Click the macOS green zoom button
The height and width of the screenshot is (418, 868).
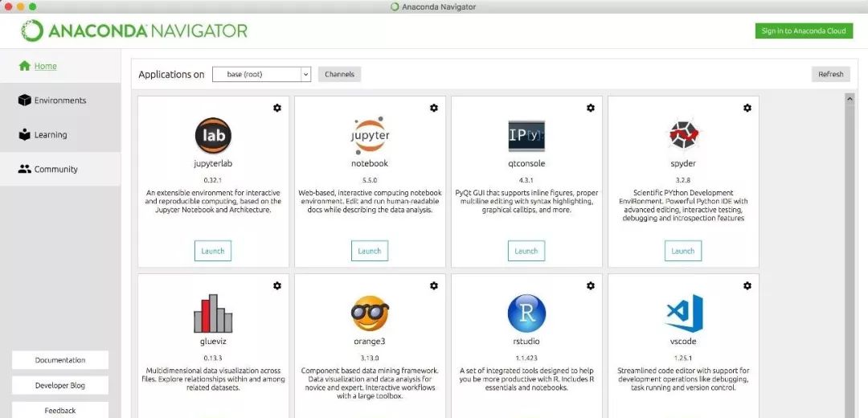point(33,6)
